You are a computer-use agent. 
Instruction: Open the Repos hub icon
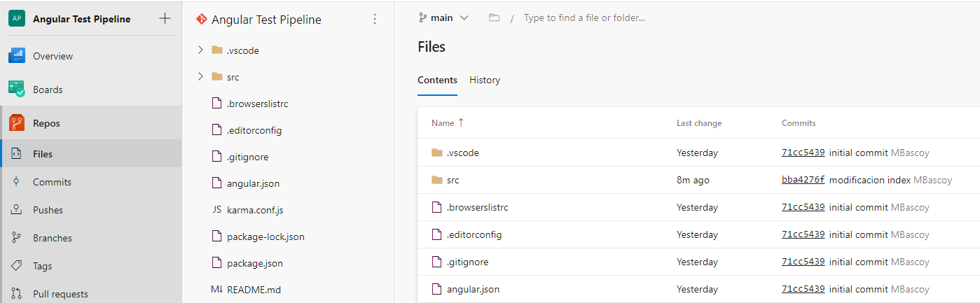pos(17,123)
